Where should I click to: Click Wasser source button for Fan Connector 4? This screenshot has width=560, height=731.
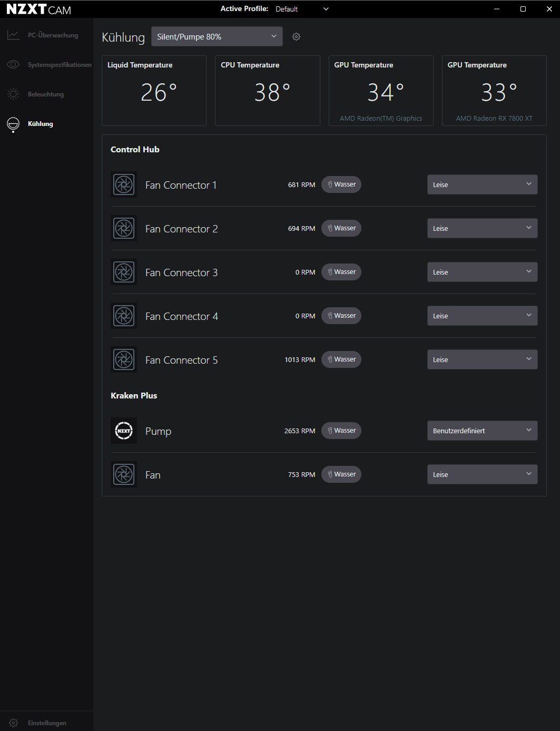(x=341, y=316)
